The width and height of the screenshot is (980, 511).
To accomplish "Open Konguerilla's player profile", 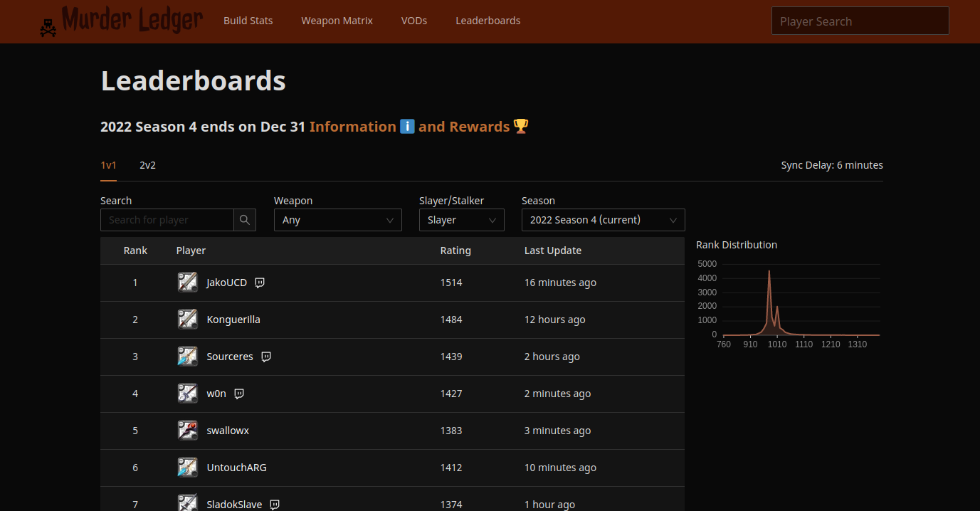I will click(233, 320).
